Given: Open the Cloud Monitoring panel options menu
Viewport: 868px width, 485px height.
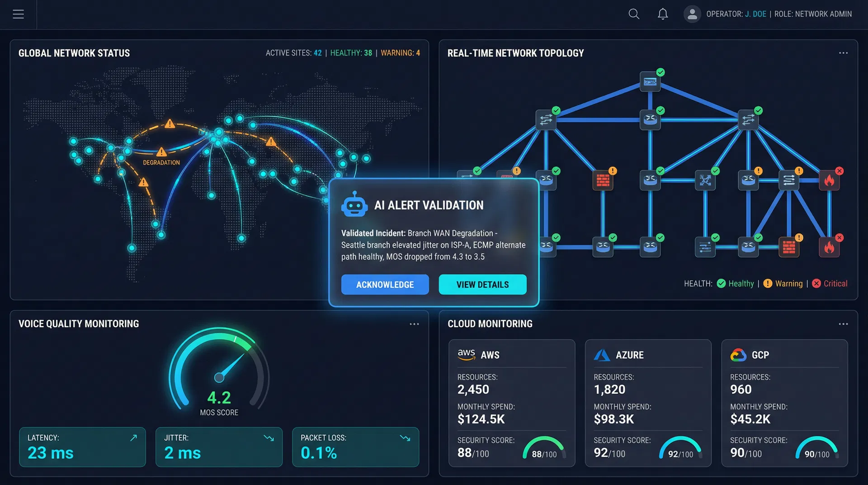Looking at the screenshot, I should coord(844,324).
